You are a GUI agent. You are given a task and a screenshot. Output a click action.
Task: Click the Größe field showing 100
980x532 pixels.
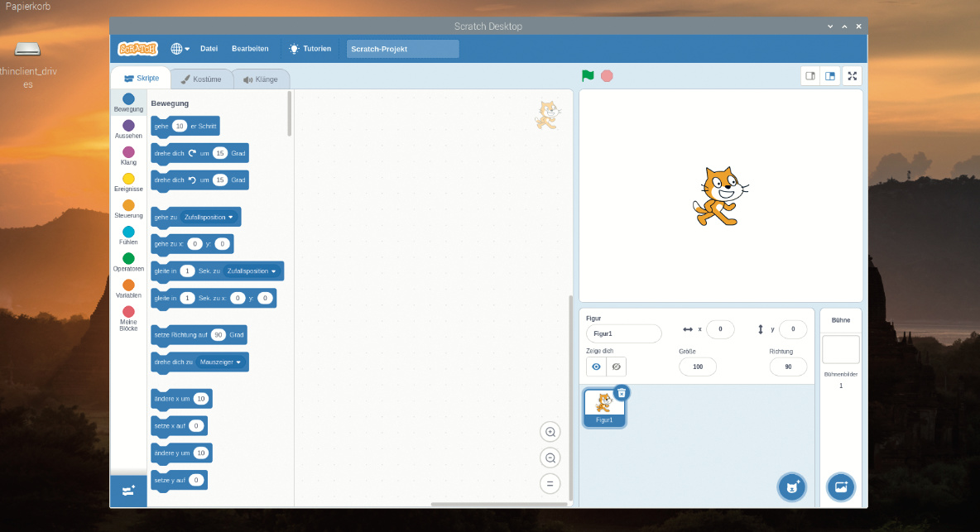coord(698,367)
